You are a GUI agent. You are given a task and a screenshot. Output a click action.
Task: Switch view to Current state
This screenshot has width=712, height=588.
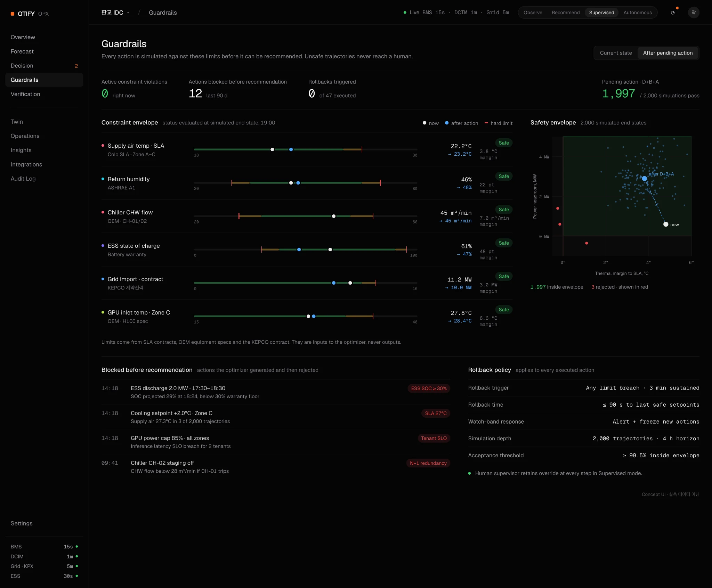616,53
